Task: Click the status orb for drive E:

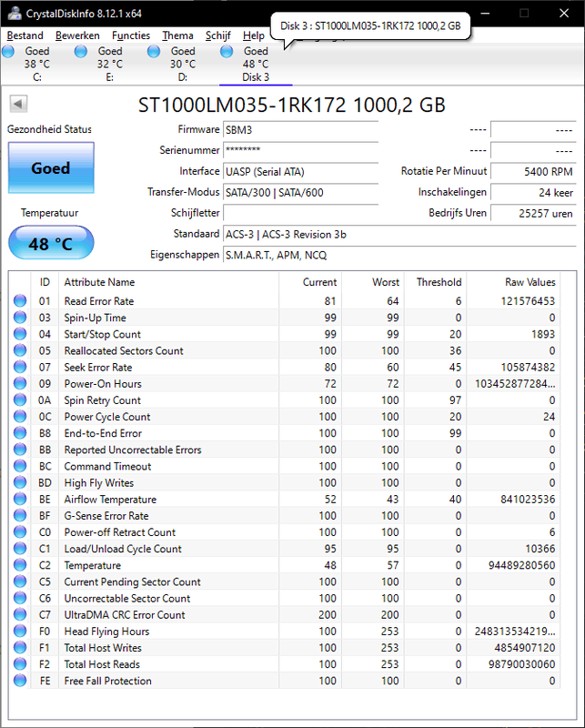Action: pyautogui.click(x=82, y=52)
